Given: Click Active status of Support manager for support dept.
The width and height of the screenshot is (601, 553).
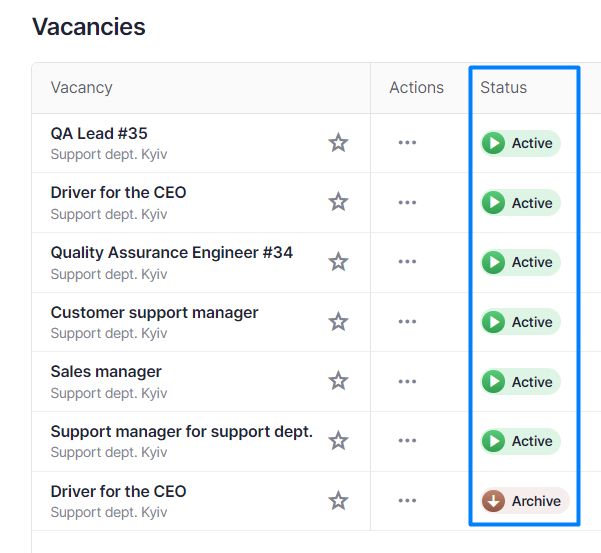Looking at the screenshot, I should coord(521,441).
